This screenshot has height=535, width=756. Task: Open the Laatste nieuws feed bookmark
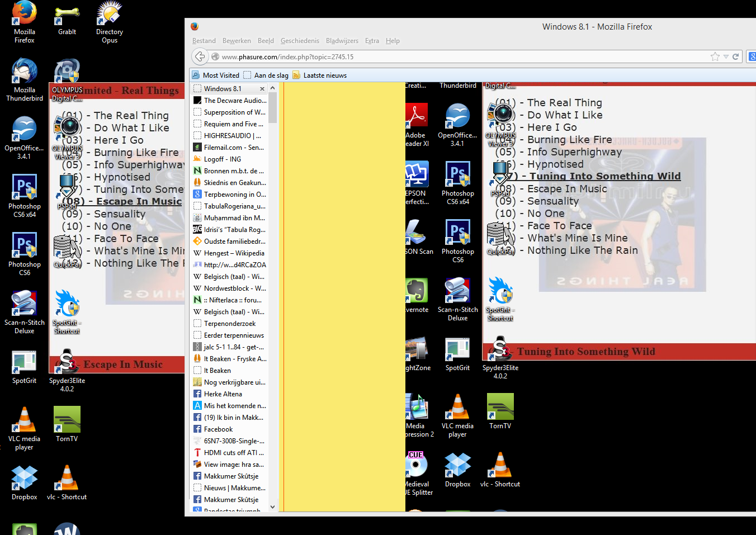click(x=319, y=75)
